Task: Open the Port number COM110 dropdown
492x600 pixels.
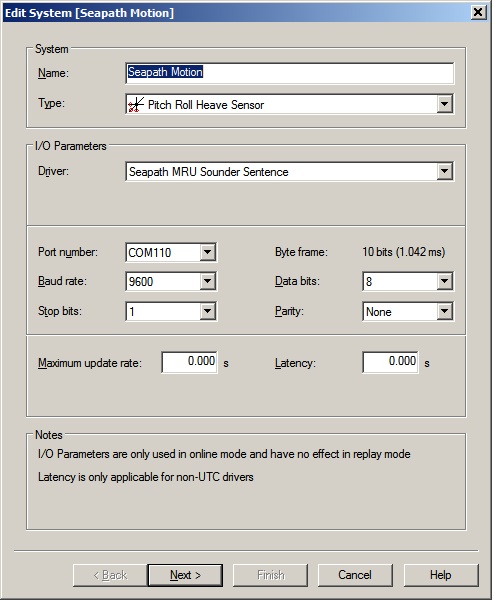Action: [207, 252]
